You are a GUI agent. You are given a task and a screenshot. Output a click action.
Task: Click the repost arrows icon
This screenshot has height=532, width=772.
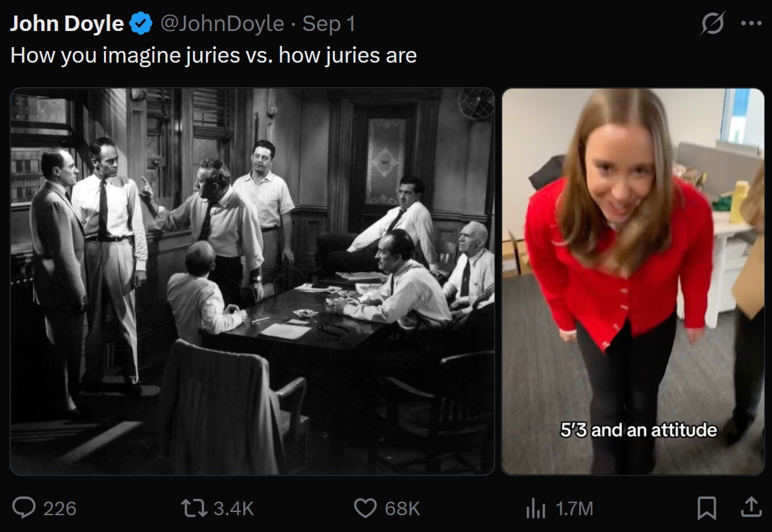coord(194,508)
